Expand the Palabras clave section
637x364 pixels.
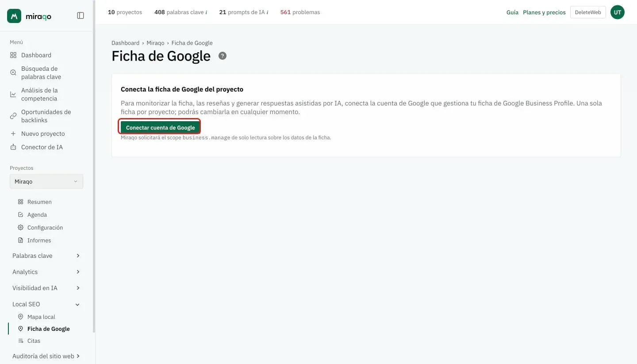coord(46,256)
